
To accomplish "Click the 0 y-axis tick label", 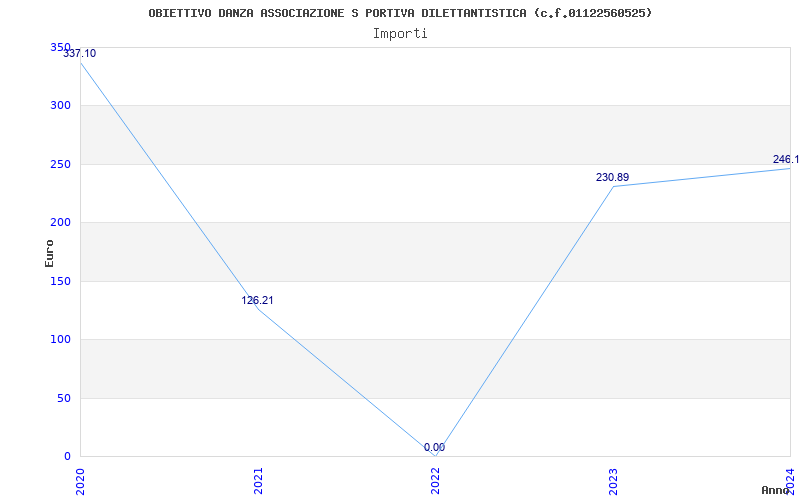I will [67, 456].
